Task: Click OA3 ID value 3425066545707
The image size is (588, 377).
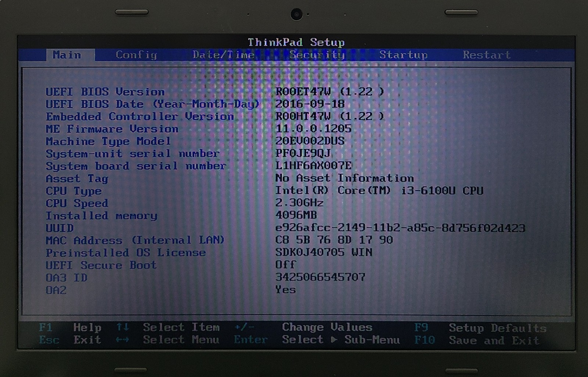Action: click(x=320, y=277)
